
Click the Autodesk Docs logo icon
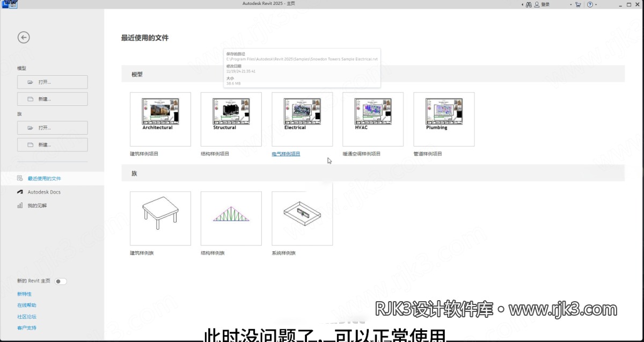click(20, 192)
